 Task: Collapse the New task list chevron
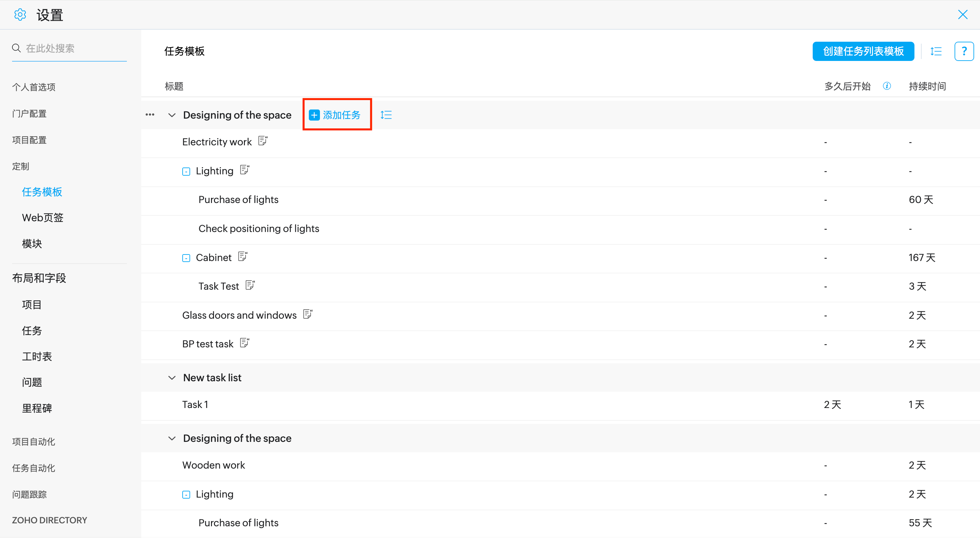[172, 378]
